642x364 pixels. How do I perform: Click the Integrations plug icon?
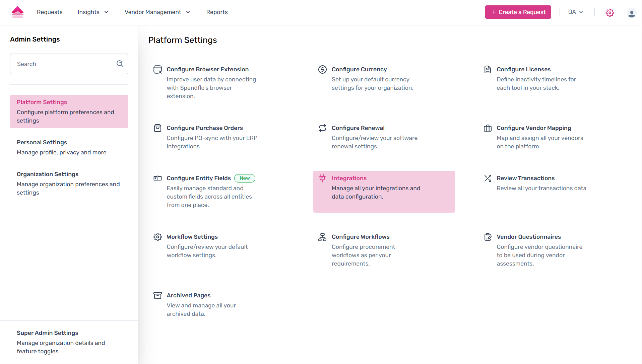(x=322, y=178)
